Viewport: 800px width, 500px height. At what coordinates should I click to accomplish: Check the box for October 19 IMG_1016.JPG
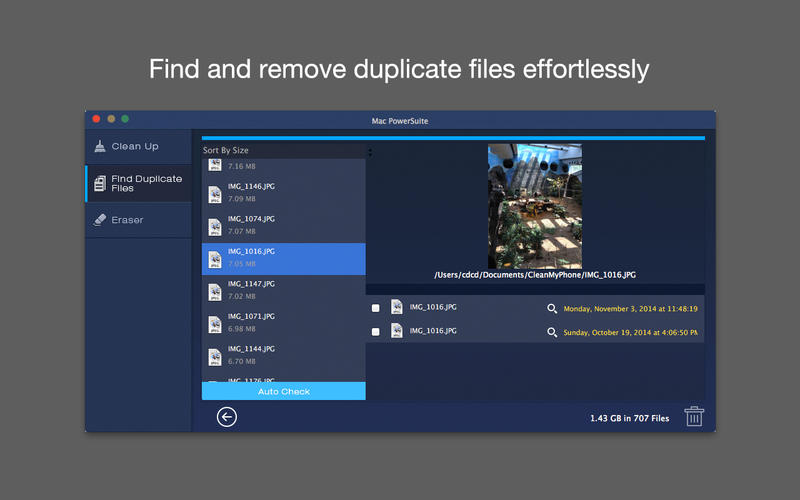[x=376, y=331]
